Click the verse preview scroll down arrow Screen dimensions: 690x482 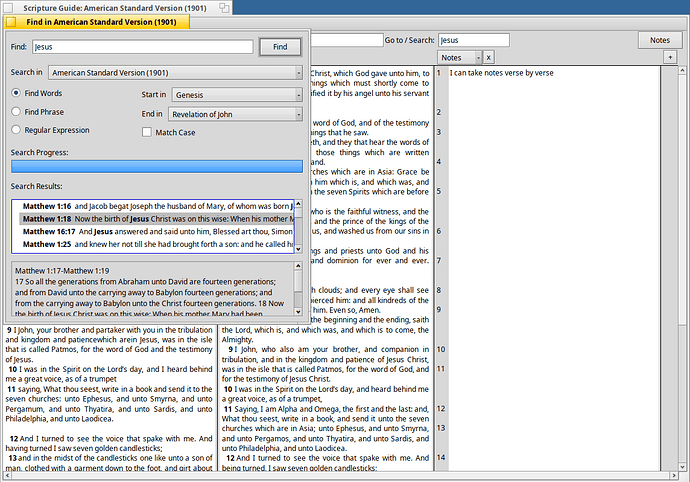click(298, 312)
